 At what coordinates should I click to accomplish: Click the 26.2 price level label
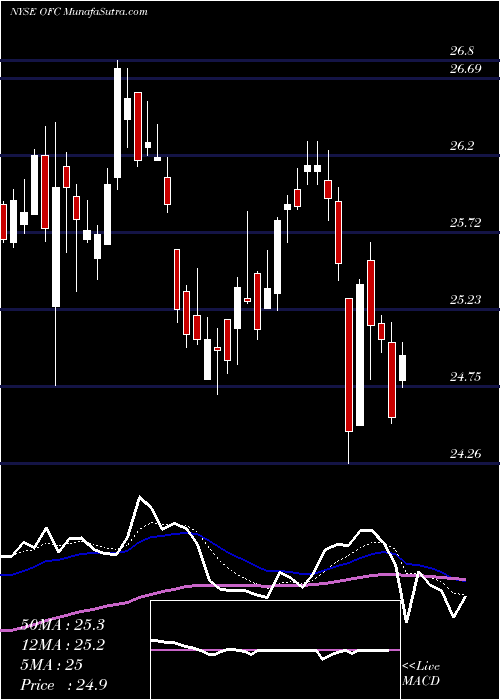click(462, 146)
